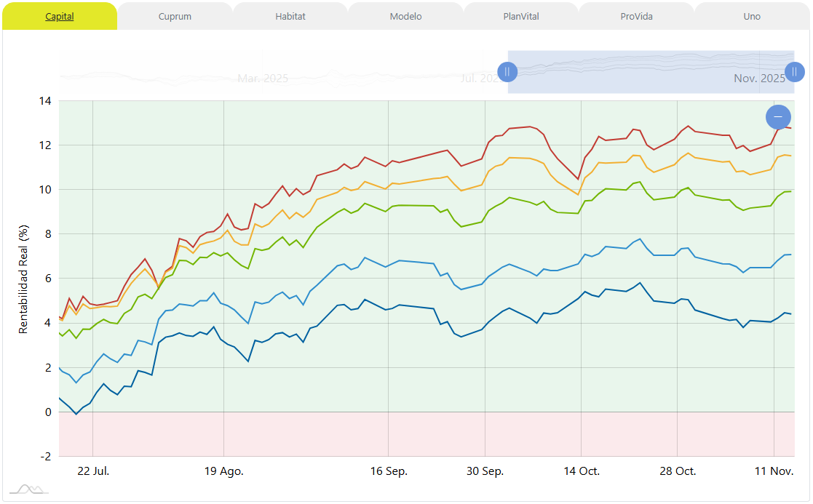Image resolution: width=813 pixels, height=504 pixels.
Task: Click the right range grip handle
Action: 795,71
